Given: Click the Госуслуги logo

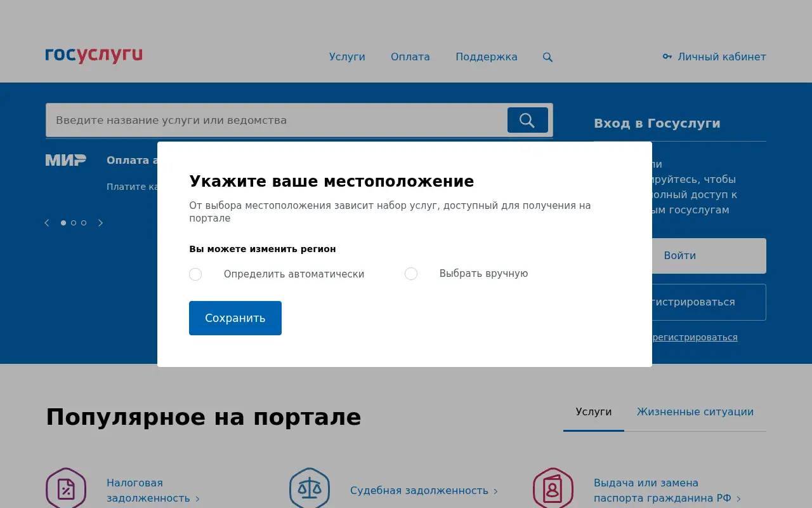Looking at the screenshot, I should coord(94,56).
